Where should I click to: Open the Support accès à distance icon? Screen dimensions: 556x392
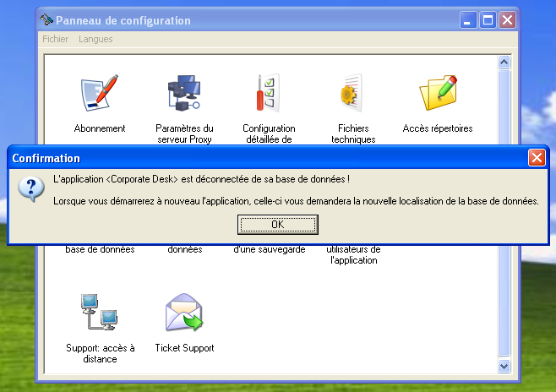coord(100,312)
